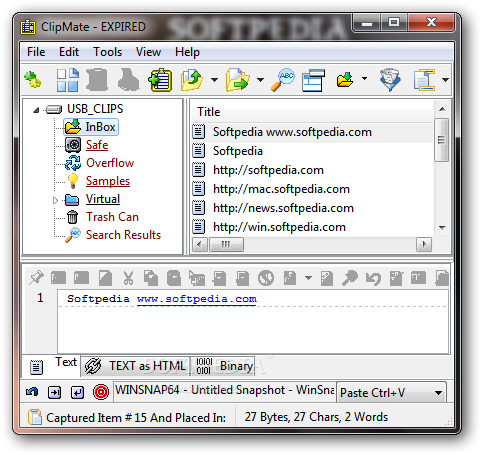Viewport: 482px width, 455px height.
Task: Click the globe icon in editor toolbar
Action: coord(266,277)
